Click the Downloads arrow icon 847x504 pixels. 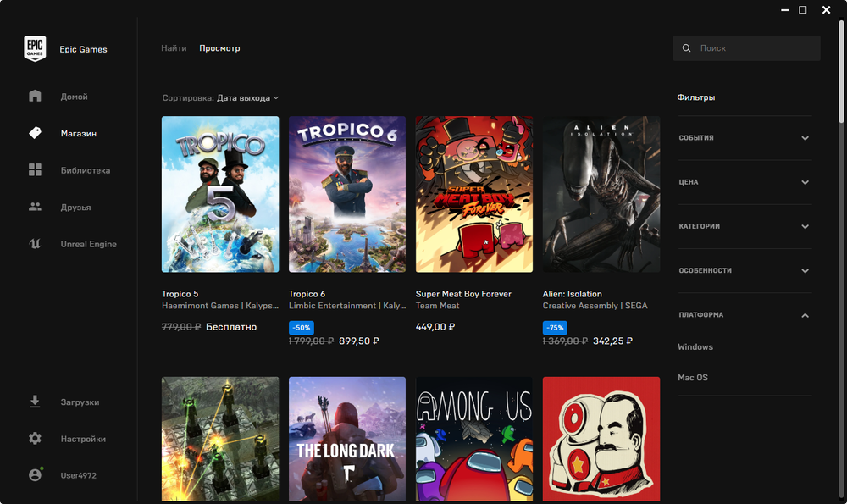click(35, 402)
